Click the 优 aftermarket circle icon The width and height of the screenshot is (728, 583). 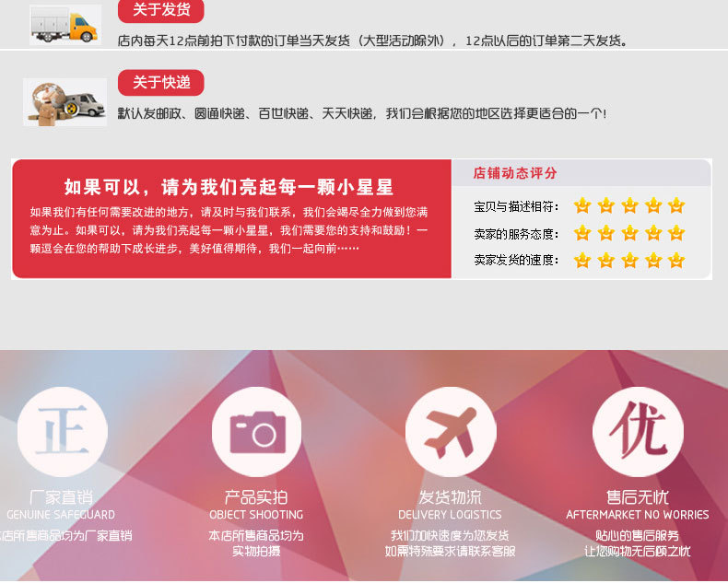(x=638, y=432)
